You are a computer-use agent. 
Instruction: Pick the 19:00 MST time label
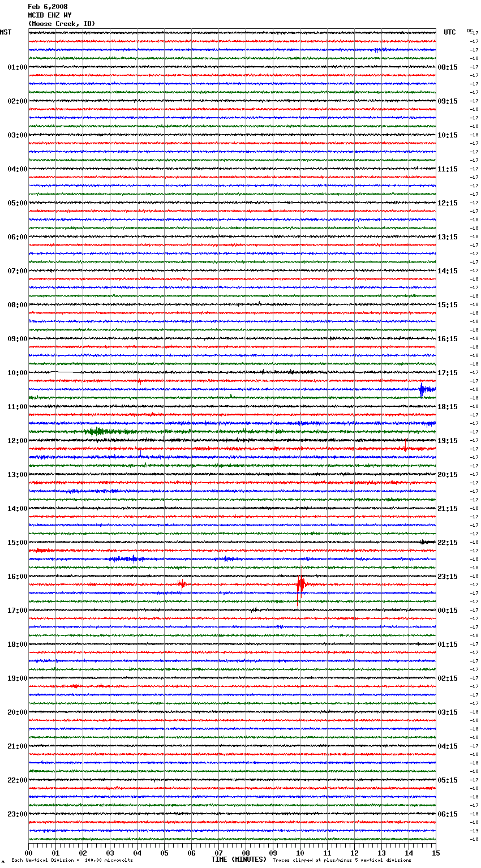18,678
